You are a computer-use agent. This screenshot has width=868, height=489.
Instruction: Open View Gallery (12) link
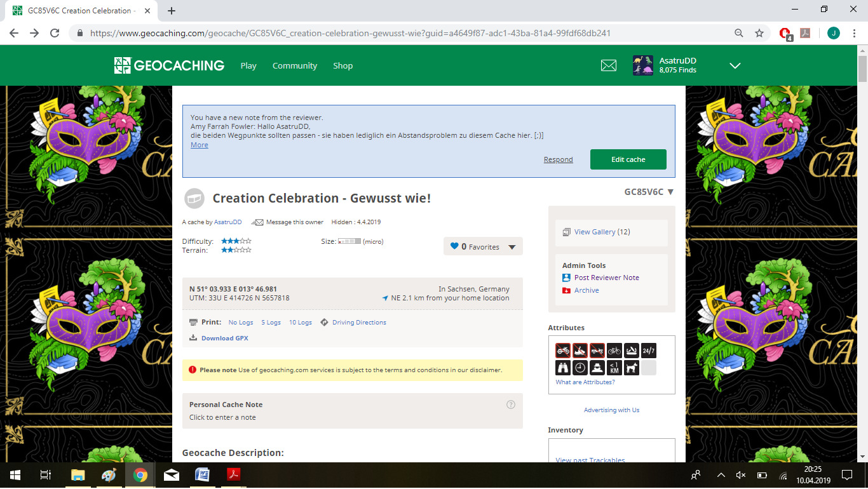pos(602,232)
